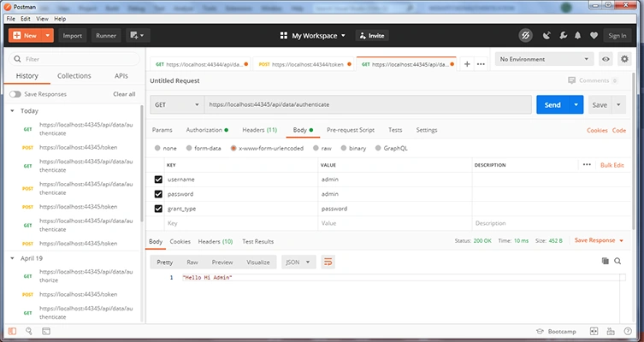
Task: Select the raw body radio option
Action: point(316,148)
